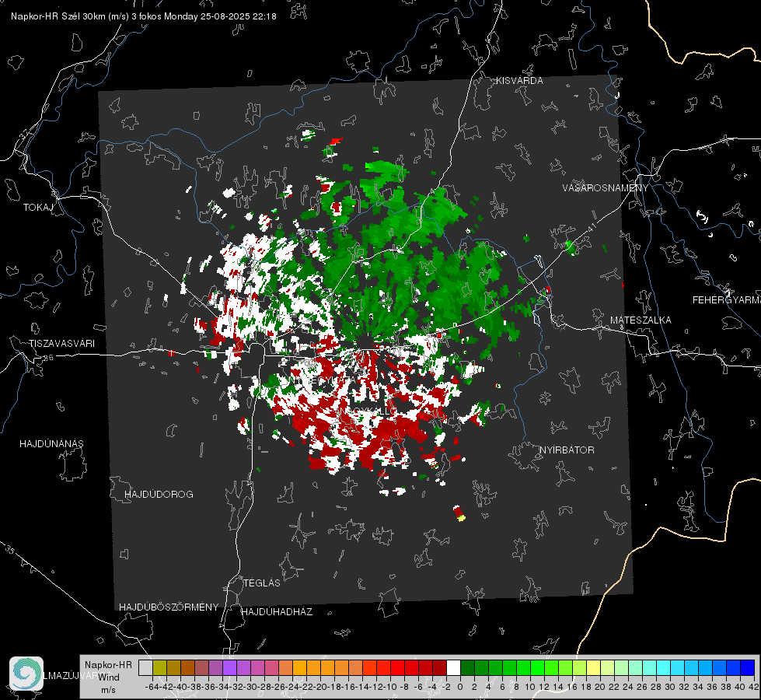Pick the white zero-velocity legend swatch

[x=453, y=668]
